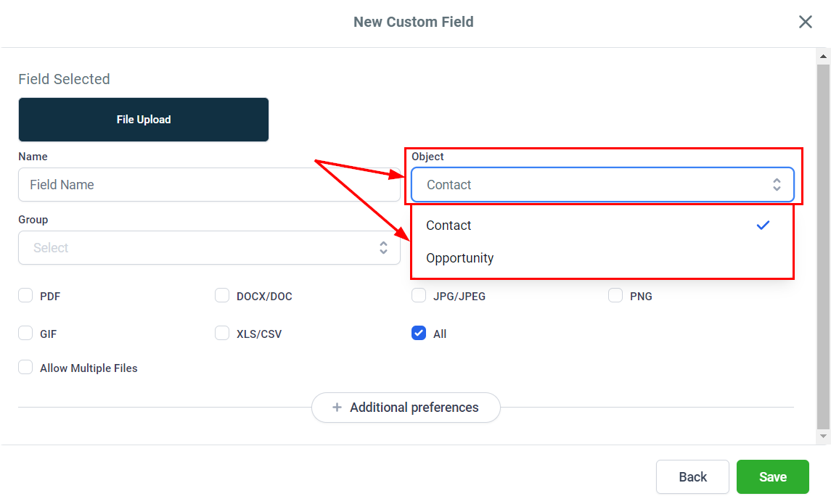Uncheck the All file types checkbox
831x504 pixels.
419,334
